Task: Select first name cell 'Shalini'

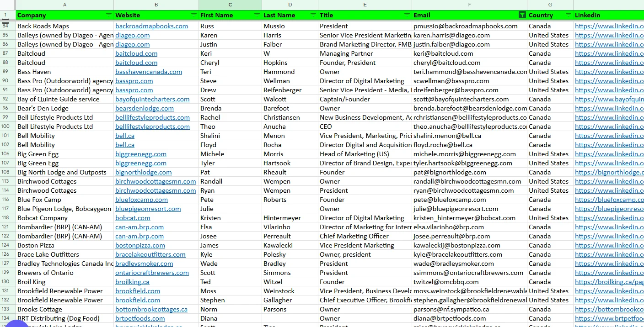Action: [230, 136]
